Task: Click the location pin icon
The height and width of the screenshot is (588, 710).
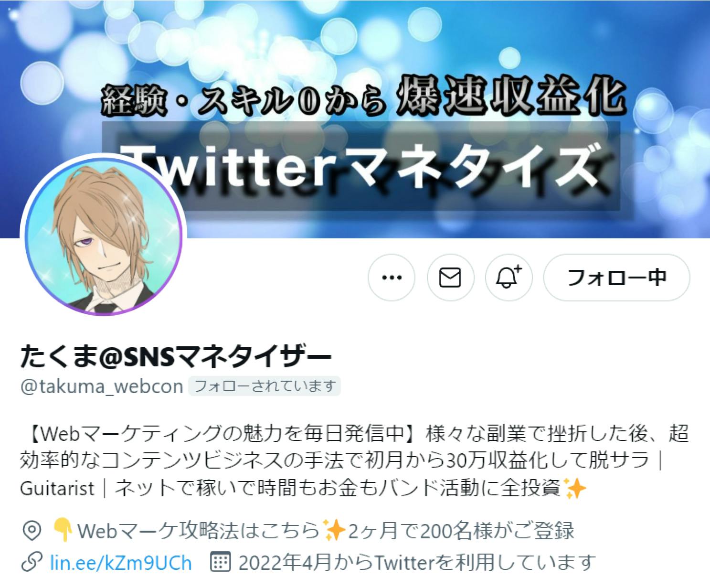Action: coord(32,531)
